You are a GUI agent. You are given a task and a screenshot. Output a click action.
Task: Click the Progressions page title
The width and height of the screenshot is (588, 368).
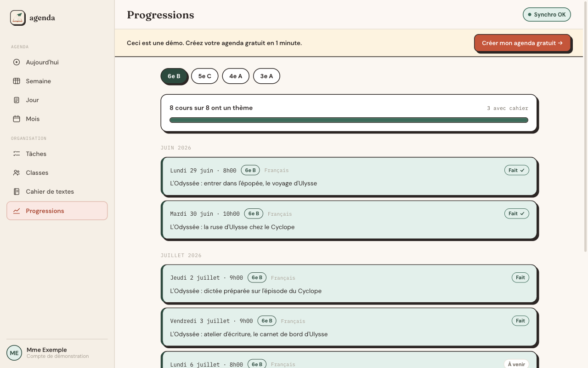(x=160, y=15)
